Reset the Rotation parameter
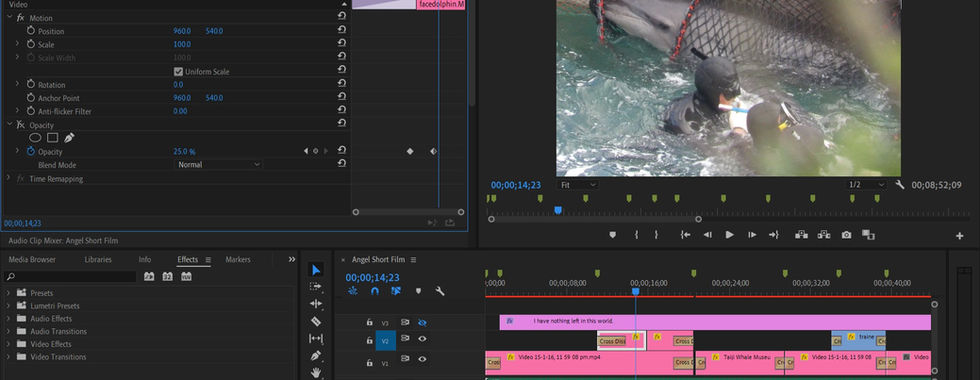Screen dimensions: 980x380 [341, 84]
